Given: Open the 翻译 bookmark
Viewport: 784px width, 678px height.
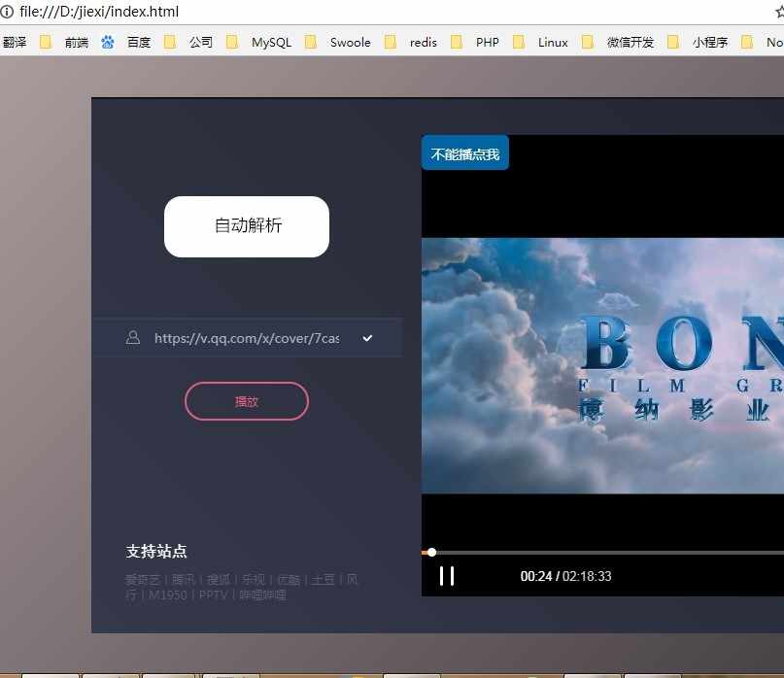Looking at the screenshot, I should 15,42.
